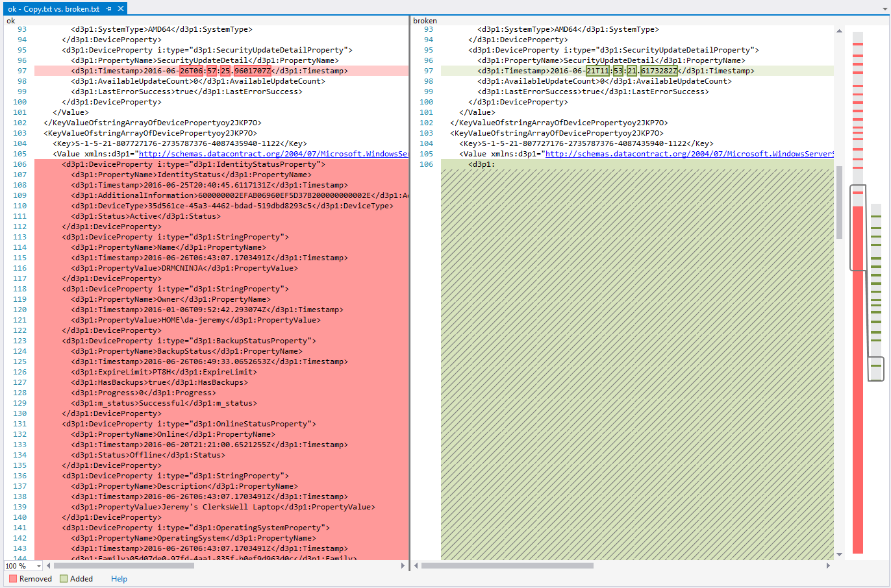Viewport: 891px width, 588px height.
Task: Click the Added legend color swatch
Action: (x=62, y=578)
